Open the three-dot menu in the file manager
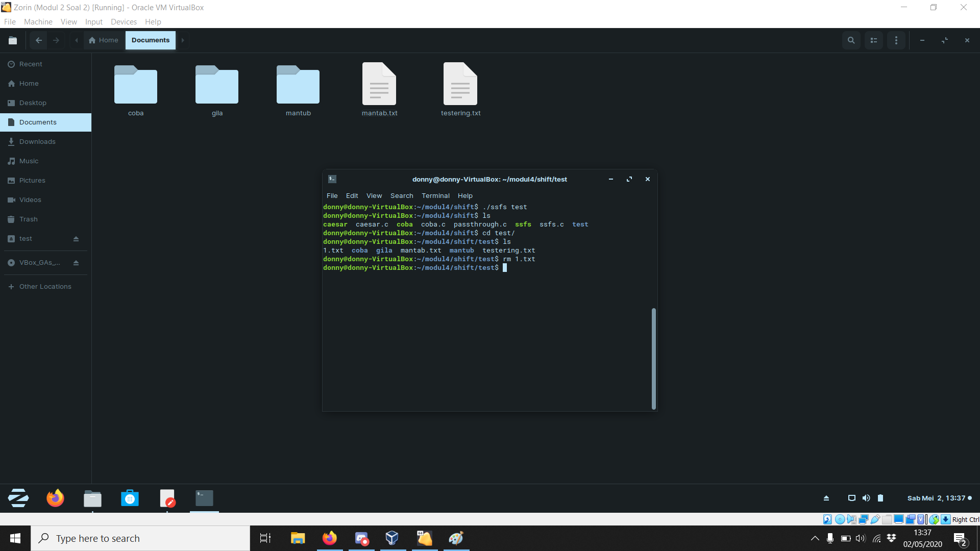Screen dimensions: 980x551 [x=896, y=40]
